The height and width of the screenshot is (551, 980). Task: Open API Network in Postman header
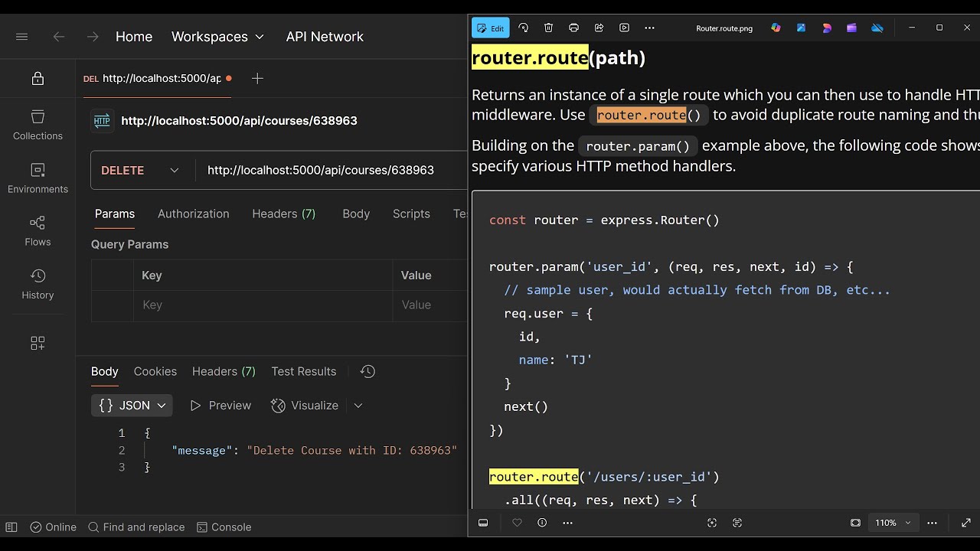click(x=325, y=37)
